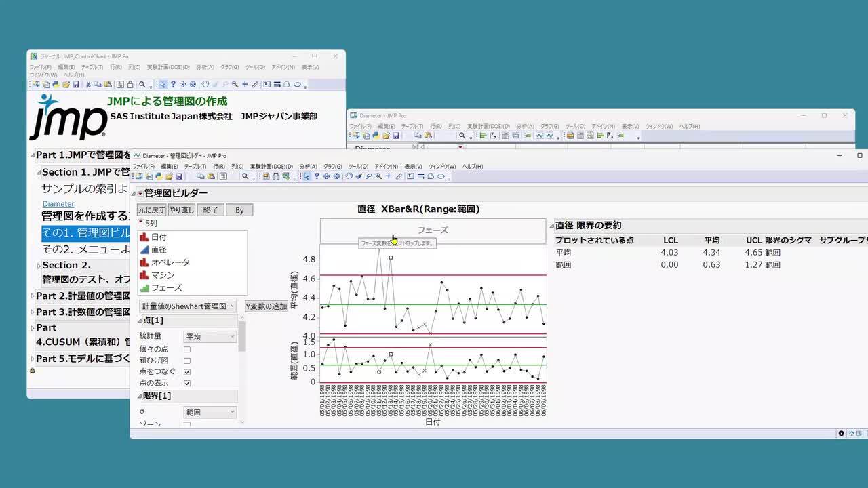The width and height of the screenshot is (868, 488).
Task: Click the 終了 button
Action: (x=211, y=210)
